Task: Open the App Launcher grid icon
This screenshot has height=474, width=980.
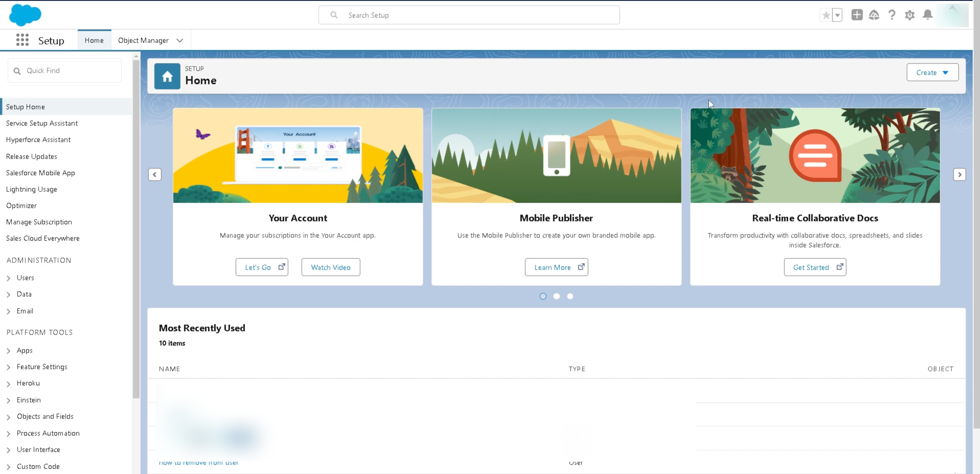Action: [x=22, y=40]
